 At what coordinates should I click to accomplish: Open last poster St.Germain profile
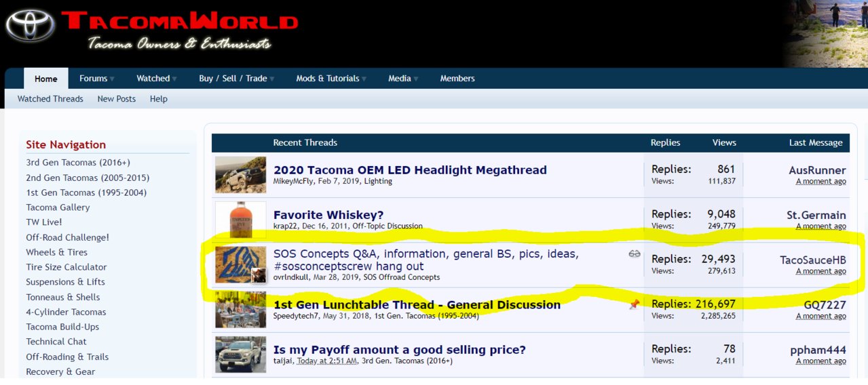[816, 216]
